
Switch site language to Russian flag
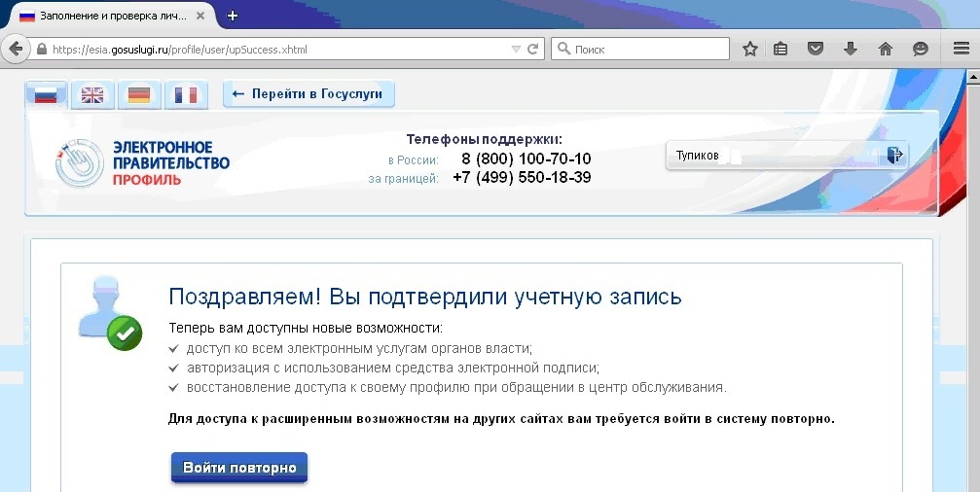[x=46, y=94]
